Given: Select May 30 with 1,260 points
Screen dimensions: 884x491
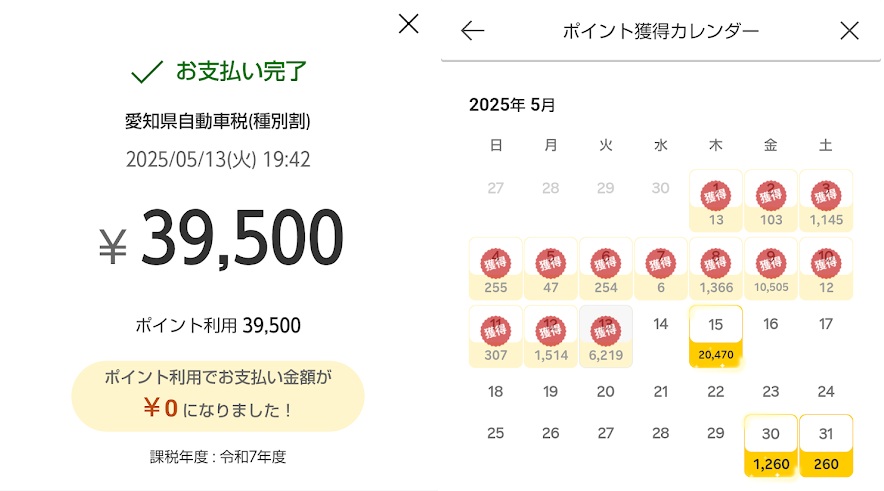Looking at the screenshot, I should click(x=770, y=445).
